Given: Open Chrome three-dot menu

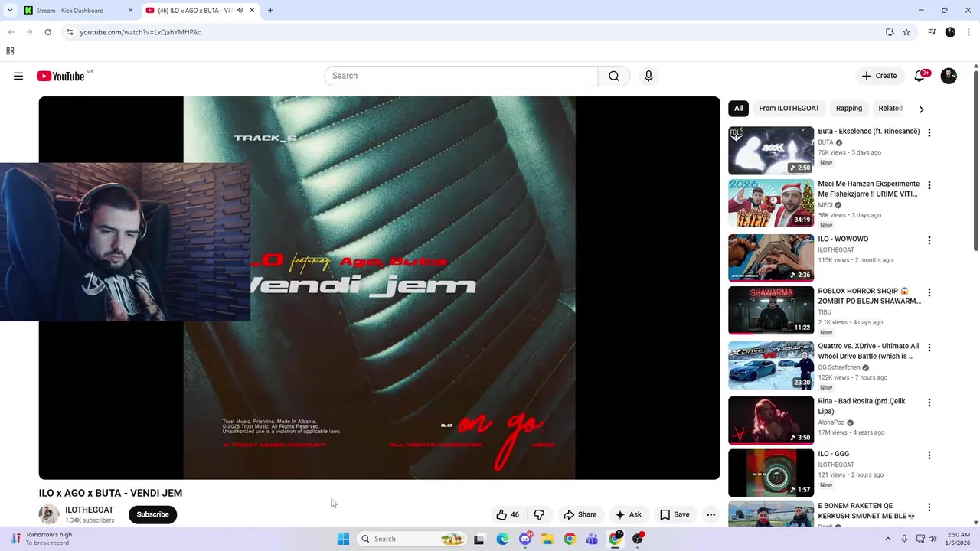Looking at the screenshot, I should pos(967,32).
